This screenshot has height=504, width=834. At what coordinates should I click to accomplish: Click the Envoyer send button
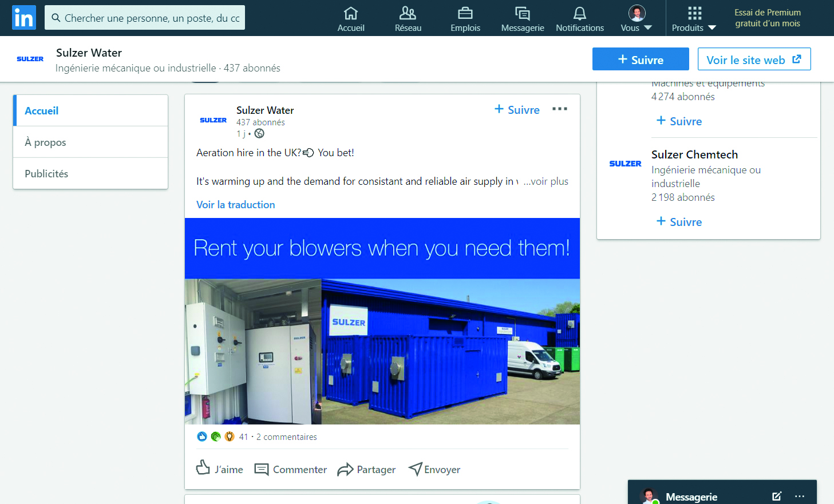pos(434,469)
